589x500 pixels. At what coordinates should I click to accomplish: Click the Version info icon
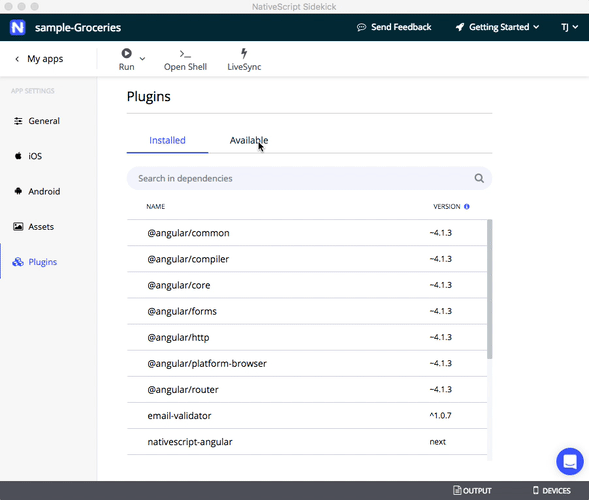pos(467,207)
